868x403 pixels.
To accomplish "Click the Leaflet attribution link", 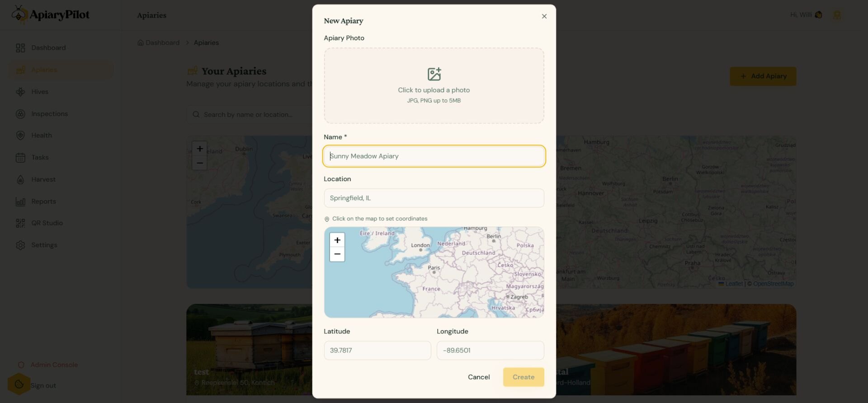I will click(731, 284).
